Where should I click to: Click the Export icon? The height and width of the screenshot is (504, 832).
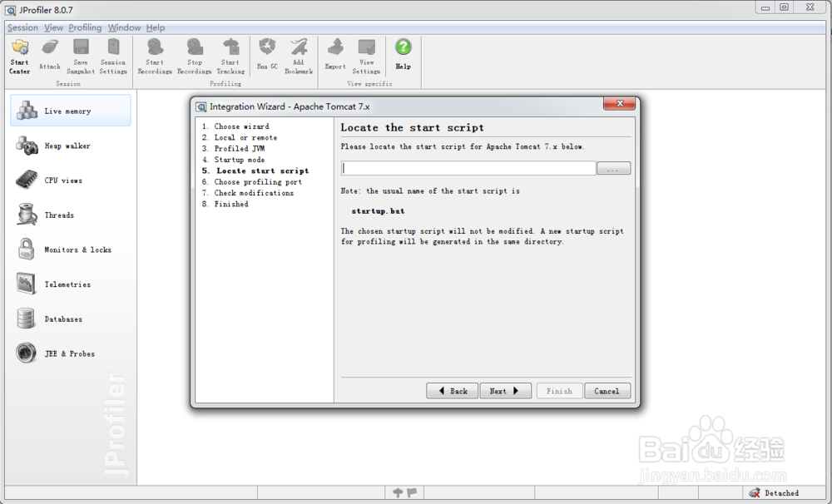(335, 55)
